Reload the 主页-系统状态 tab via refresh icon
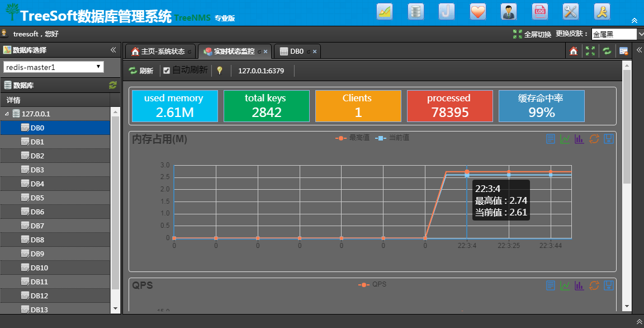This screenshot has width=644, height=328. (x=190, y=52)
